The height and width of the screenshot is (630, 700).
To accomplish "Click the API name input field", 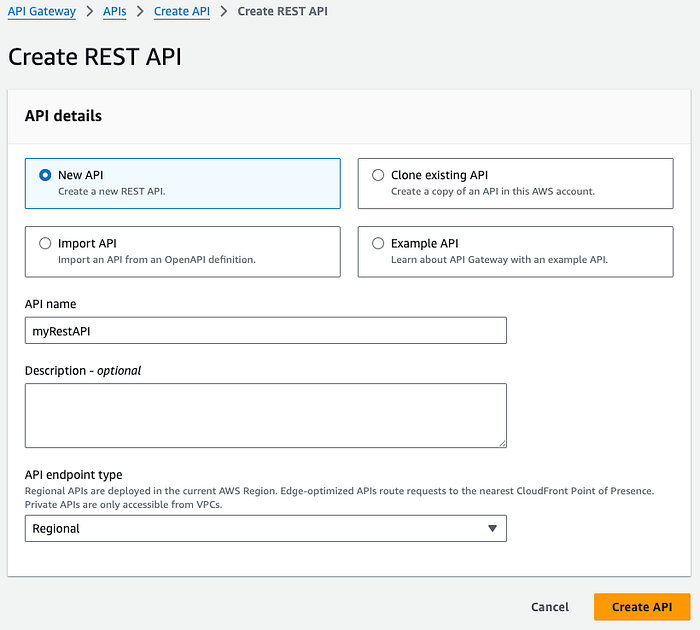I will pyautogui.click(x=266, y=330).
